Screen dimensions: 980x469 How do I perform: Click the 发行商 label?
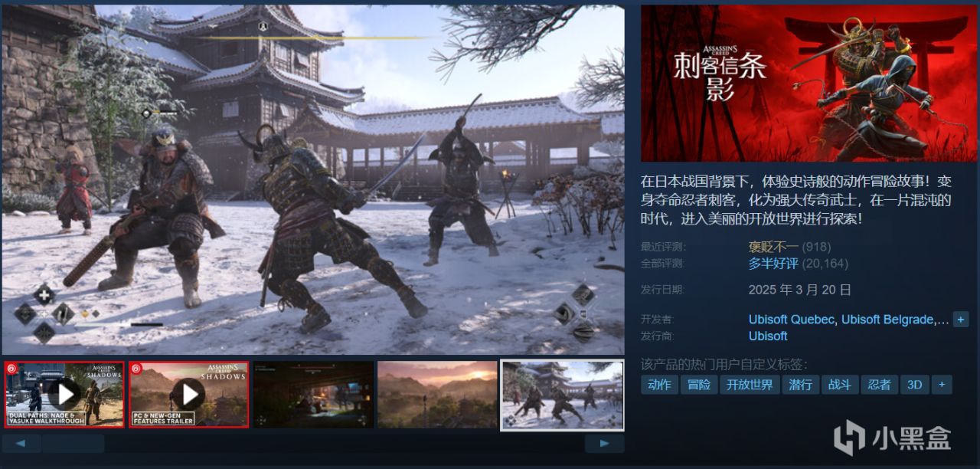click(658, 336)
